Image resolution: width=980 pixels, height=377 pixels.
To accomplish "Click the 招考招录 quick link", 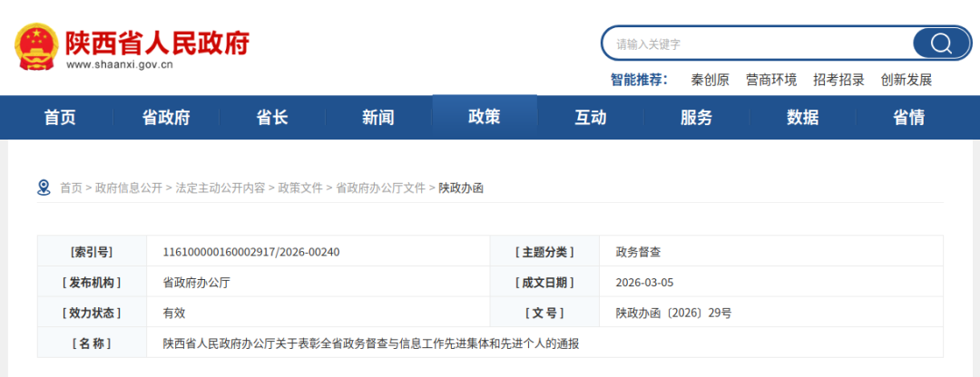I will coord(838,80).
